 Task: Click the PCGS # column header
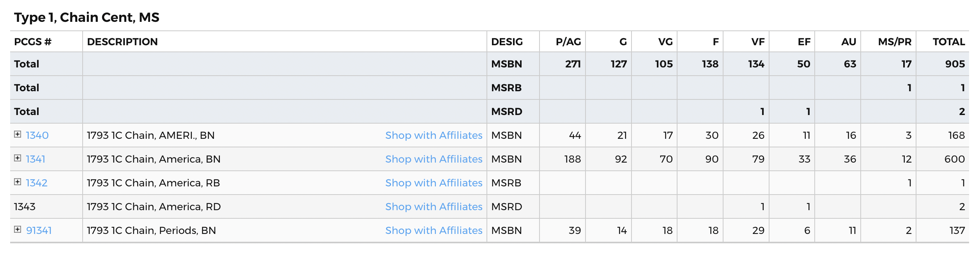coord(33,42)
